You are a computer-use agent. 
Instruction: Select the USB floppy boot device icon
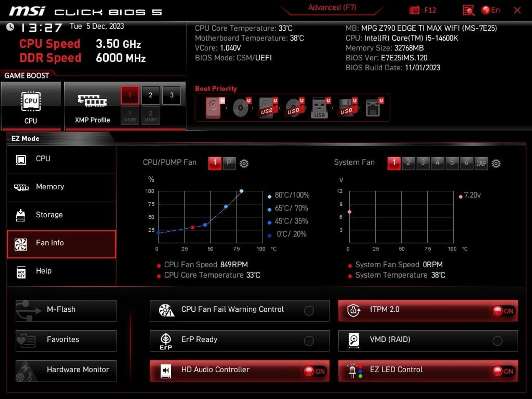click(347, 107)
